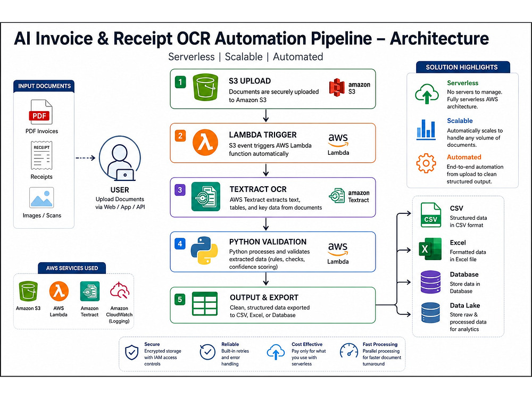This screenshot has width=532, height=399.
Task: Select the INPUT DOCUMENTS header tab
Action: pos(44,86)
